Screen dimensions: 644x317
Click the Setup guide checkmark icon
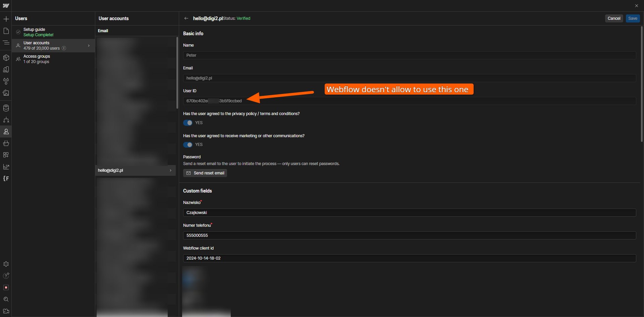(x=18, y=32)
